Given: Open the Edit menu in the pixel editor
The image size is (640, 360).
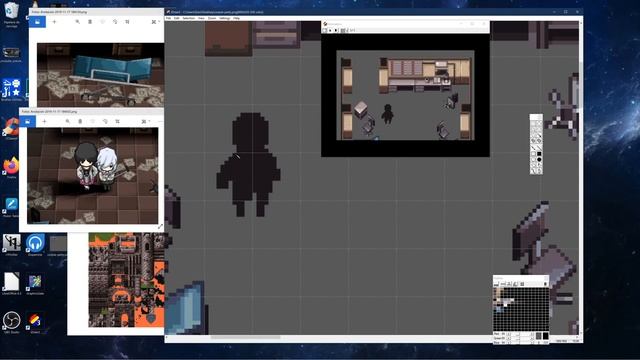Looking at the screenshot, I should click(177, 18).
